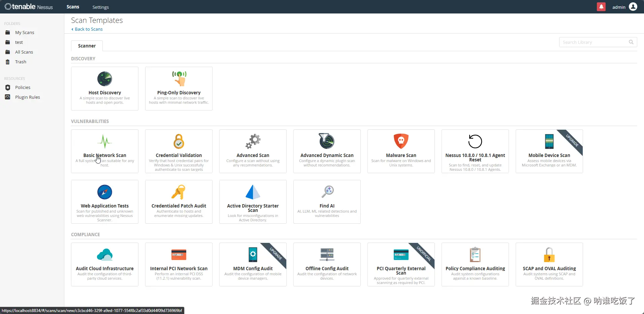Click the Active Directory Starter Scan pyramid icon
This screenshot has width=644, height=314.
tap(253, 192)
